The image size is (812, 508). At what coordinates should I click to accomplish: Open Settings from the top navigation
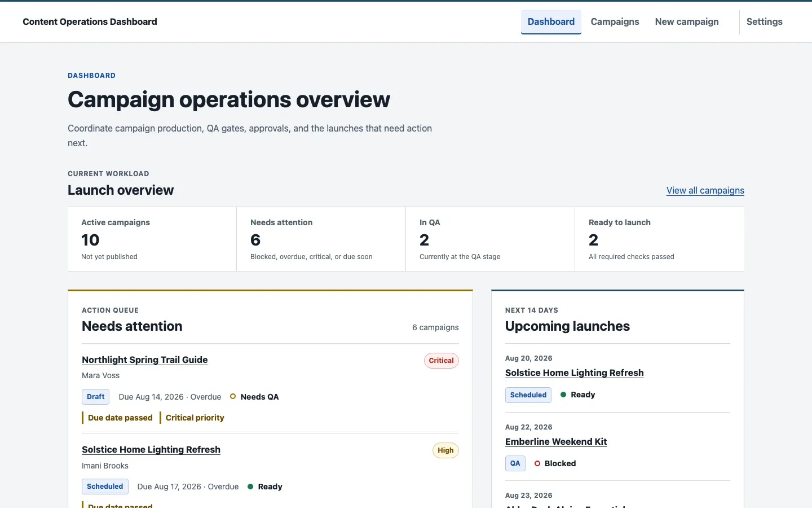[764, 22]
